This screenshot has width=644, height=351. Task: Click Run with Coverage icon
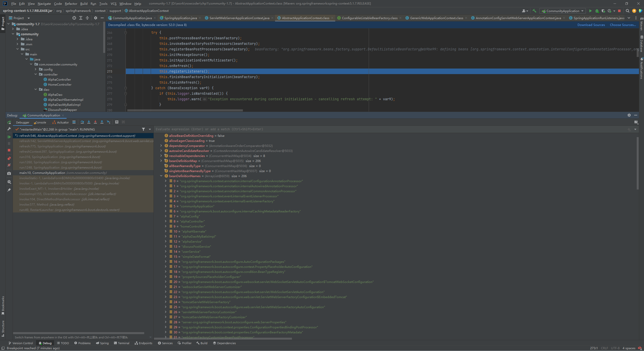pyautogui.click(x=603, y=11)
